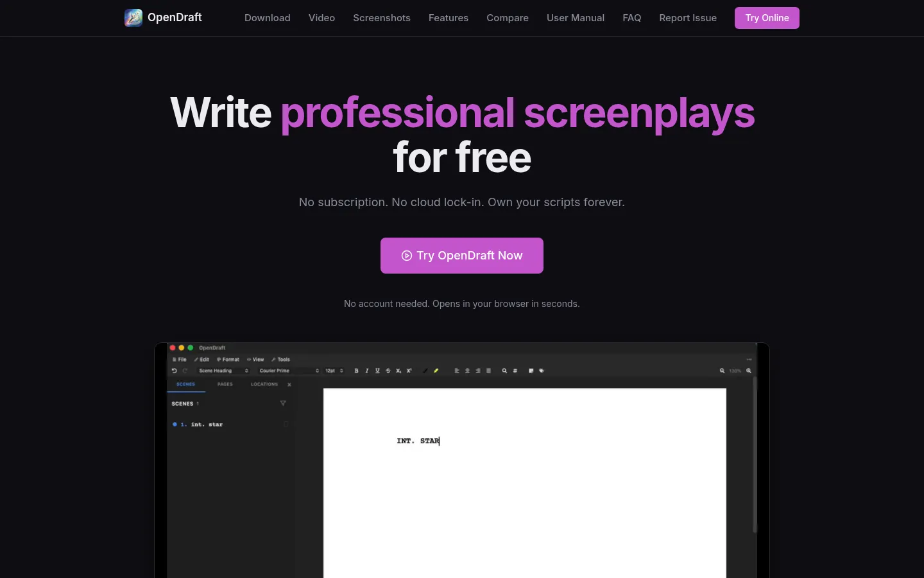Screen dimensions: 924x578
Task: Expand the Courier Prime font dropdown
Action: tap(288, 371)
